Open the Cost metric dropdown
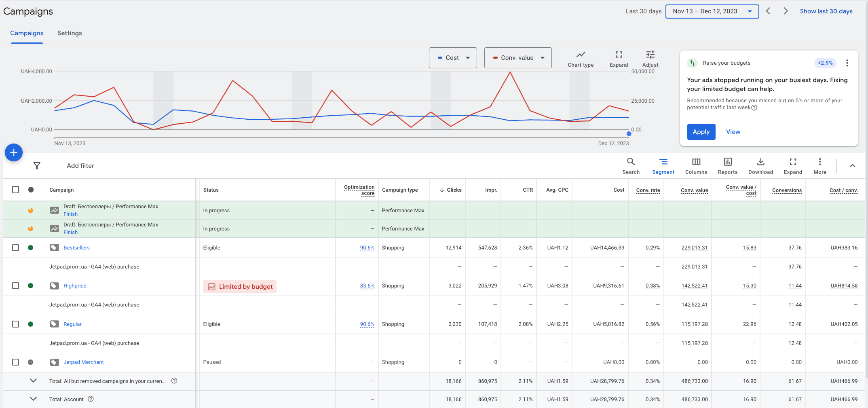Image resolution: width=868 pixels, height=408 pixels. pyautogui.click(x=453, y=58)
